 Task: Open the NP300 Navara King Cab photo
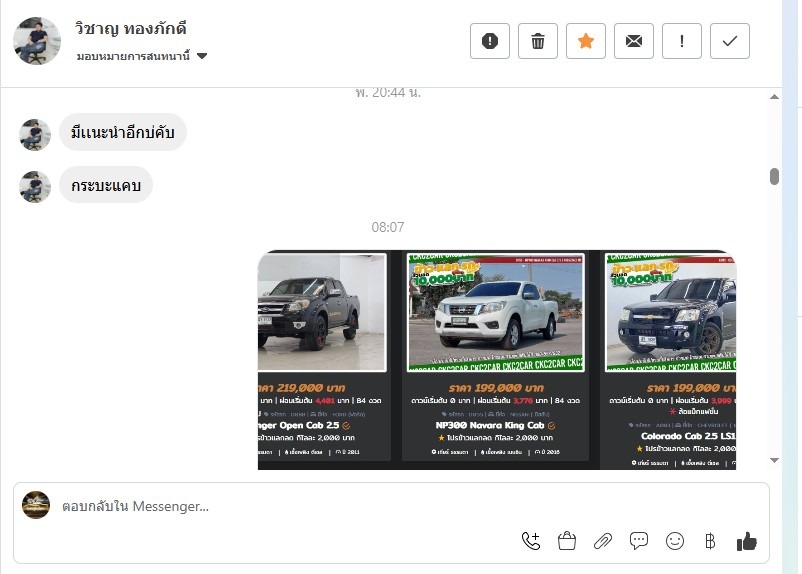[x=496, y=312]
